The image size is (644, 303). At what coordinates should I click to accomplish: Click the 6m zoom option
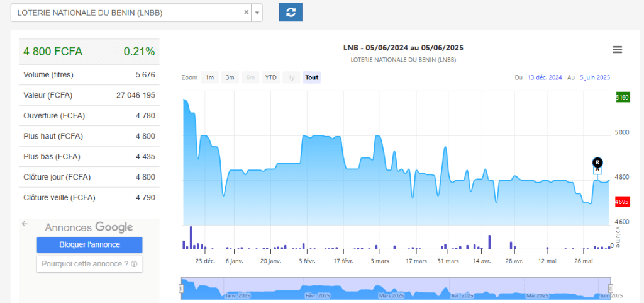(x=250, y=77)
